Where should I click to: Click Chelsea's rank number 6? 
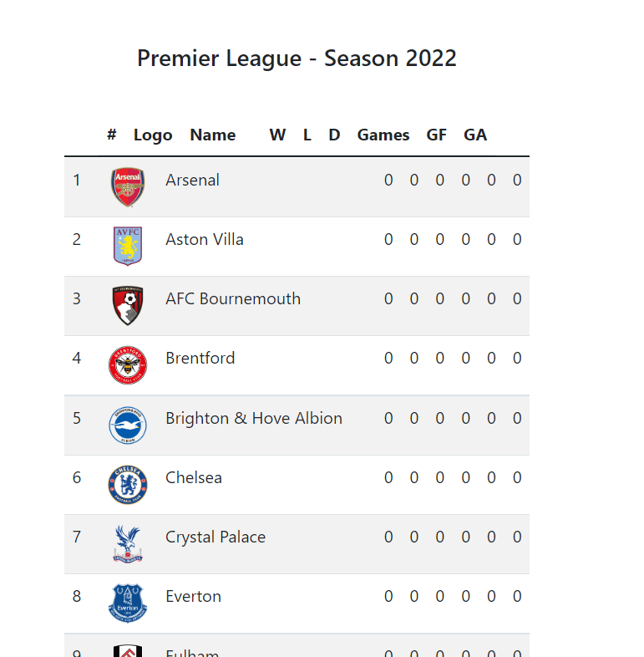[77, 477]
